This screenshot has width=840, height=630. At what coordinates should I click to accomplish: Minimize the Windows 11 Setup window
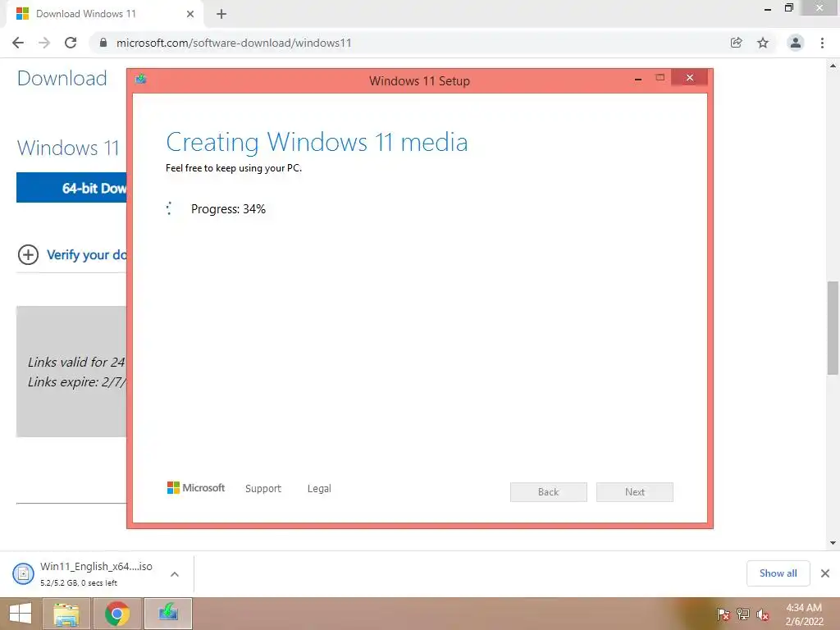(x=638, y=79)
